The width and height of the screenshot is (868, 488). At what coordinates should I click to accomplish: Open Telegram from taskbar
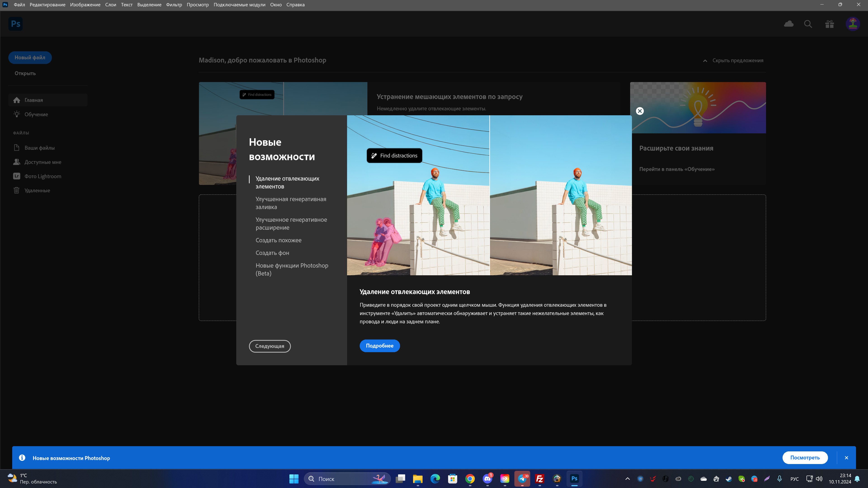[x=522, y=479]
